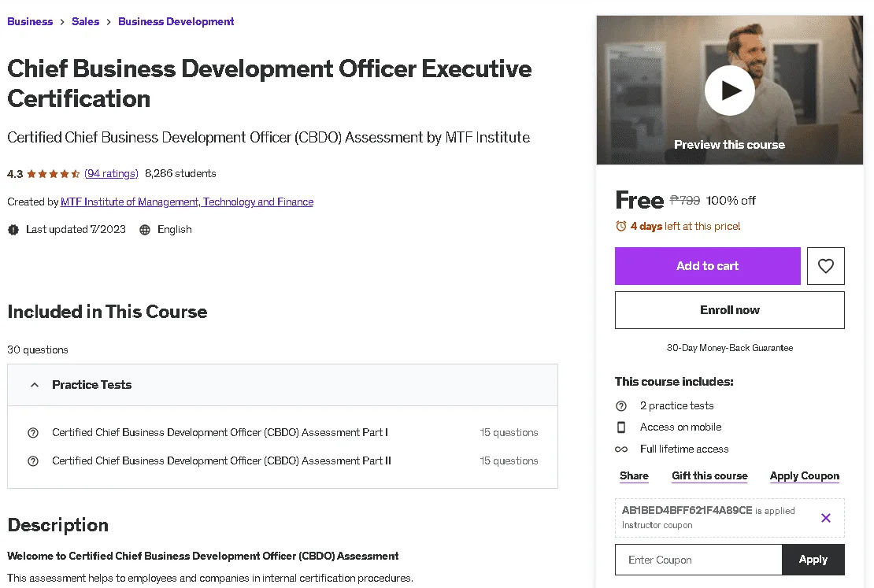Click the crossed-out ₱799 original price
Image resolution: width=874 pixels, height=588 pixels.
pyautogui.click(x=684, y=200)
